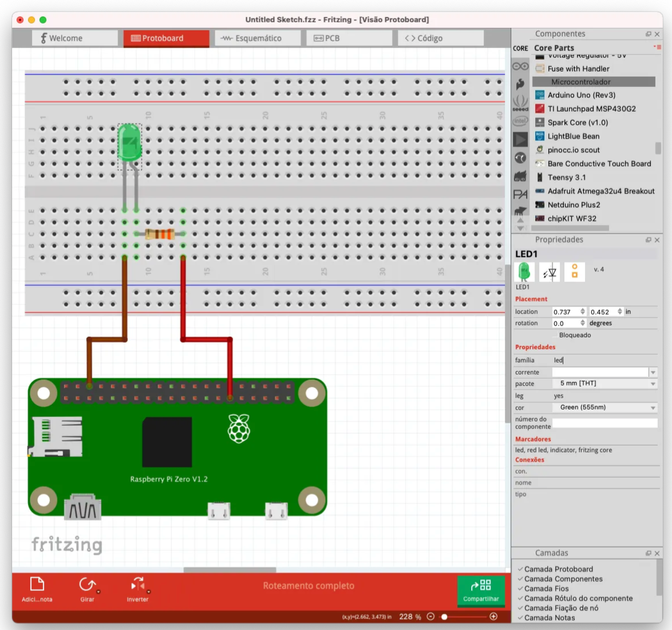672x630 pixels.
Task: Click the número do componente field
Action: (x=604, y=423)
